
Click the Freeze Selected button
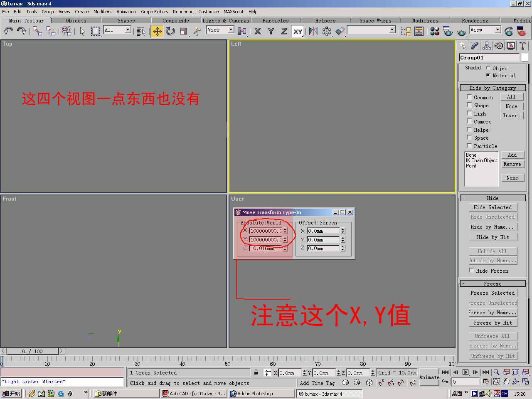pos(493,293)
